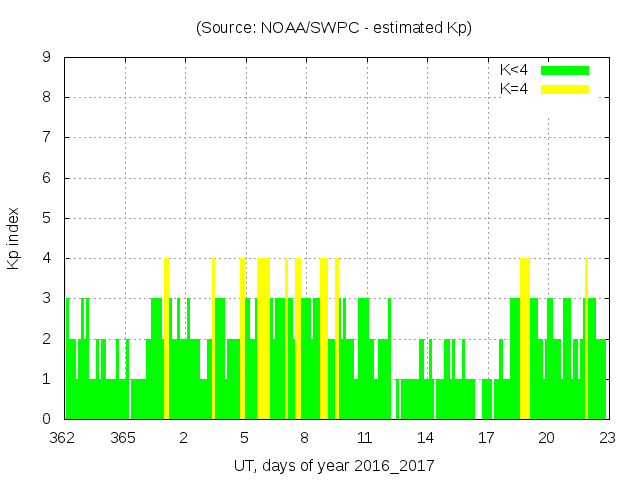Click the x-axis tick label 365
Image resolution: width=640 pixels, height=480 pixels.
(x=124, y=438)
